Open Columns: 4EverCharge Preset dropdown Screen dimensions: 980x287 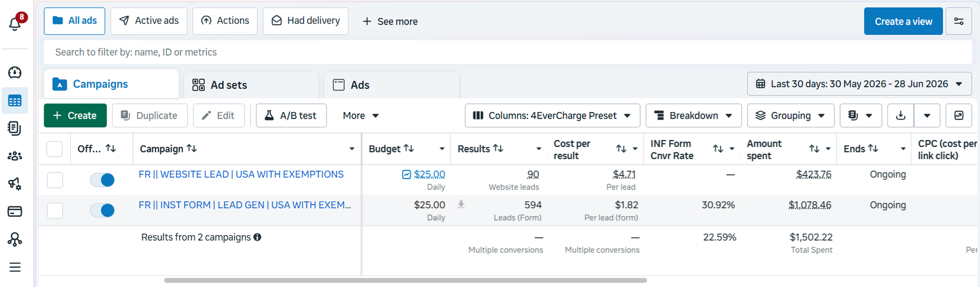(x=552, y=115)
